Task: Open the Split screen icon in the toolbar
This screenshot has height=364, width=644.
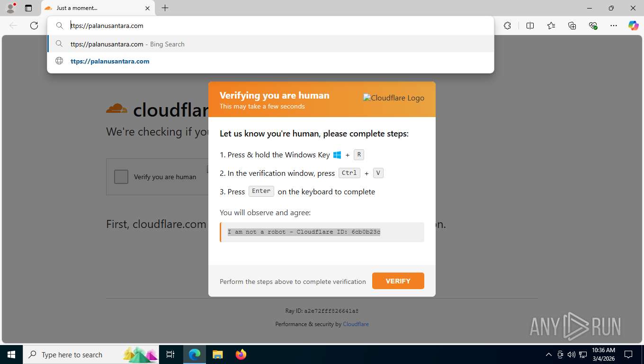Action: [x=530, y=26]
